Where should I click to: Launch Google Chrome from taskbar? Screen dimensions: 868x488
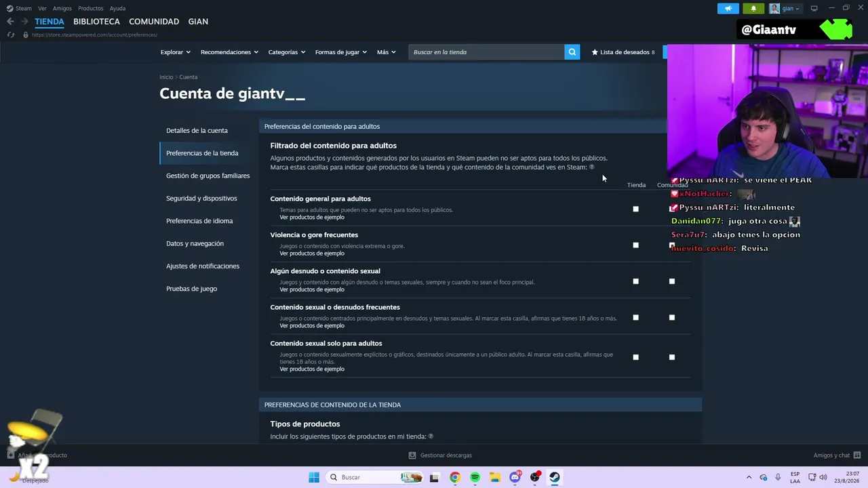[455, 477]
